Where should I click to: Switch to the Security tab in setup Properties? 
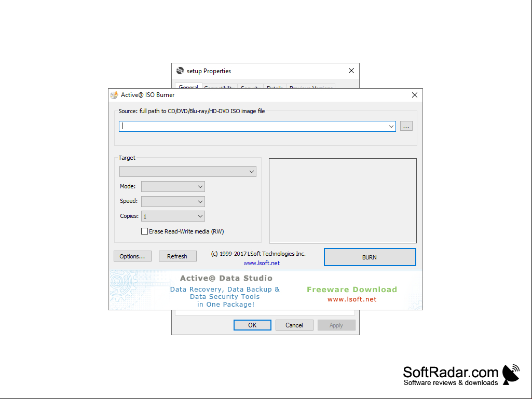coord(250,87)
